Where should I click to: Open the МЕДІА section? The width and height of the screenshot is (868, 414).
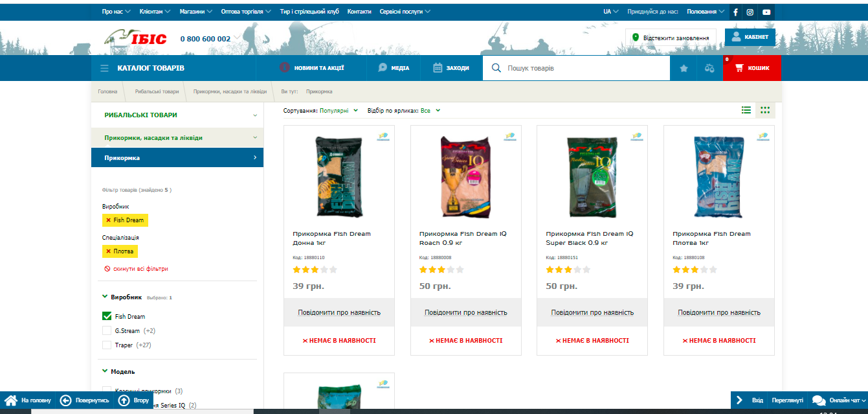[x=394, y=68]
